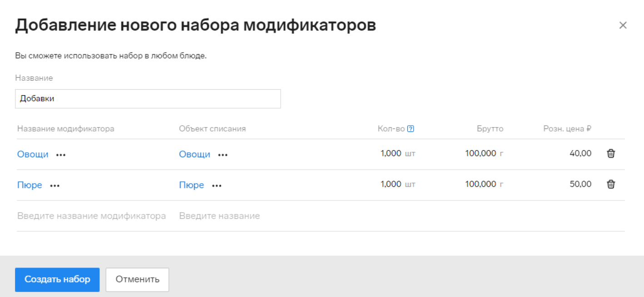Image resolution: width=644 pixels, height=297 pixels.
Task: Open the Пюре write-off object link
Action: pos(191,185)
